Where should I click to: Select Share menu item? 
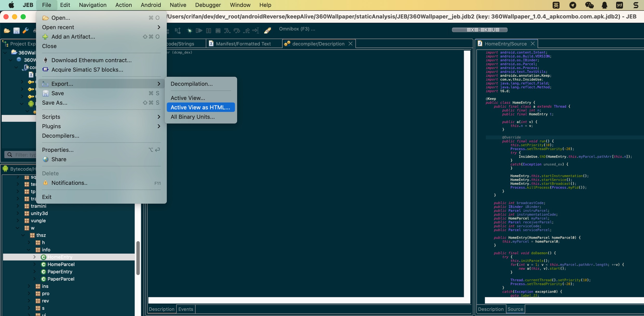(101, 159)
